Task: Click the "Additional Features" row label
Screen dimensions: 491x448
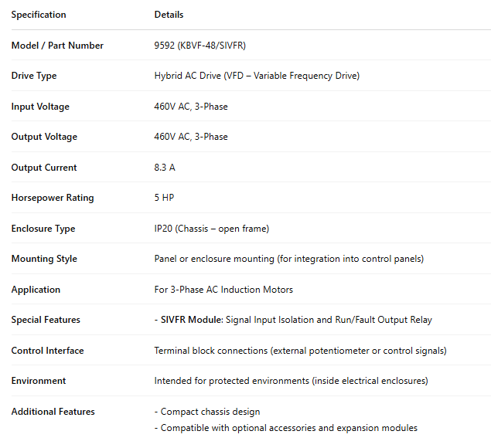Action: click(x=53, y=412)
